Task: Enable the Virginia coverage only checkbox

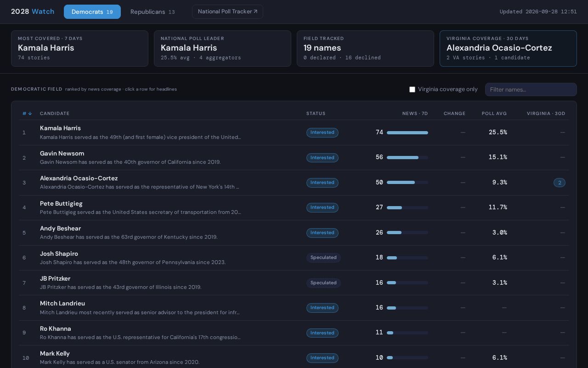Action: [412, 89]
